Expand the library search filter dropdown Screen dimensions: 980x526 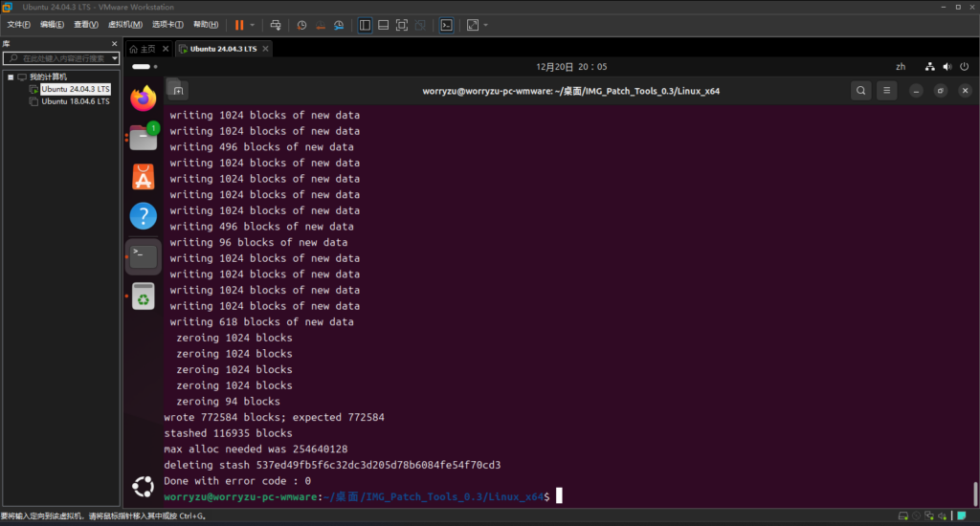[x=115, y=58]
